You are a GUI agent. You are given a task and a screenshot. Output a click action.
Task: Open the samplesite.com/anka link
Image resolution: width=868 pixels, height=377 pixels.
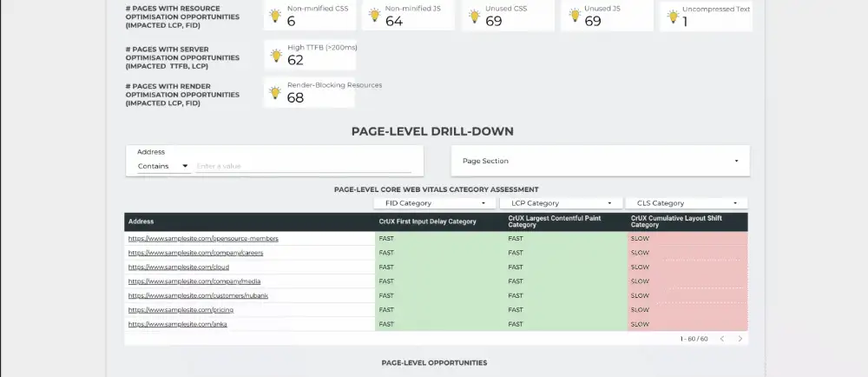click(x=178, y=324)
